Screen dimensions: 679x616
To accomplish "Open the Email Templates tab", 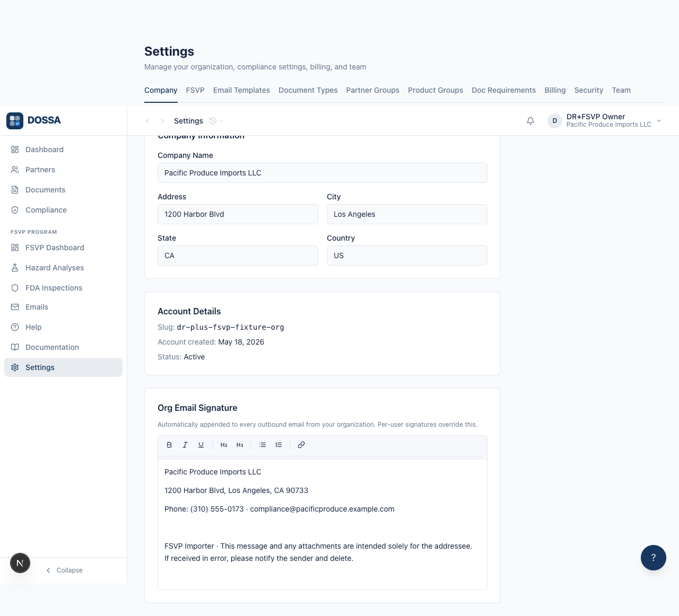I will point(241,90).
